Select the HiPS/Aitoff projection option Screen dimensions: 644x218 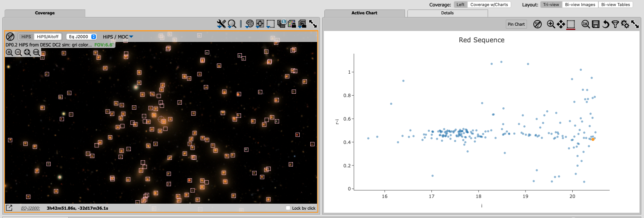pyautogui.click(x=48, y=37)
